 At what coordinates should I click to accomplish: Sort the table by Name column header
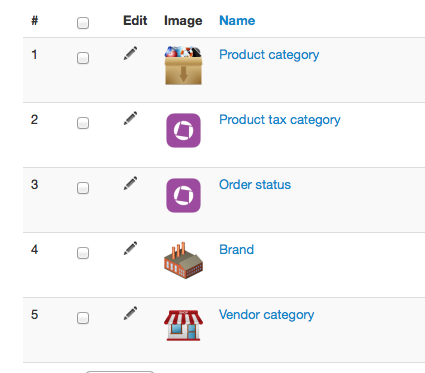[237, 21]
